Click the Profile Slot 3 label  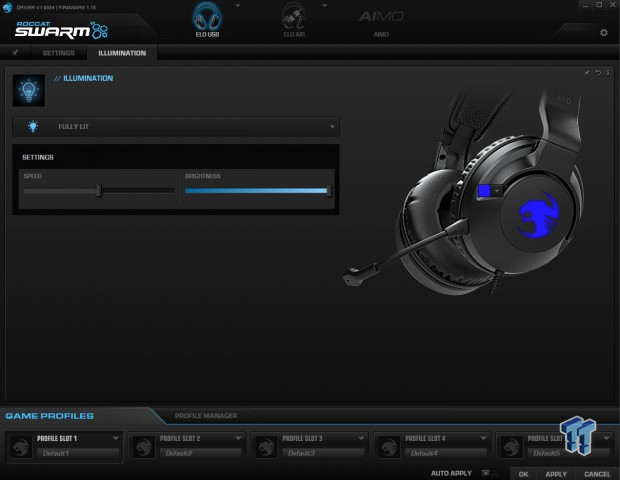tap(302, 438)
